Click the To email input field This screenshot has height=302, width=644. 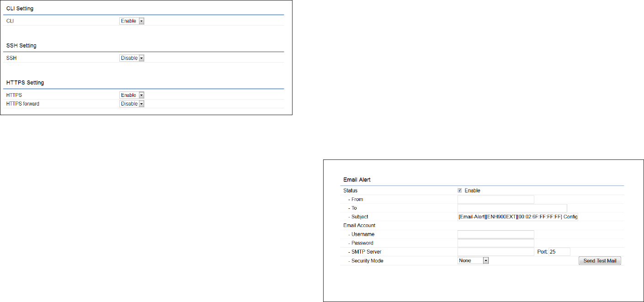[x=512, y=208]
